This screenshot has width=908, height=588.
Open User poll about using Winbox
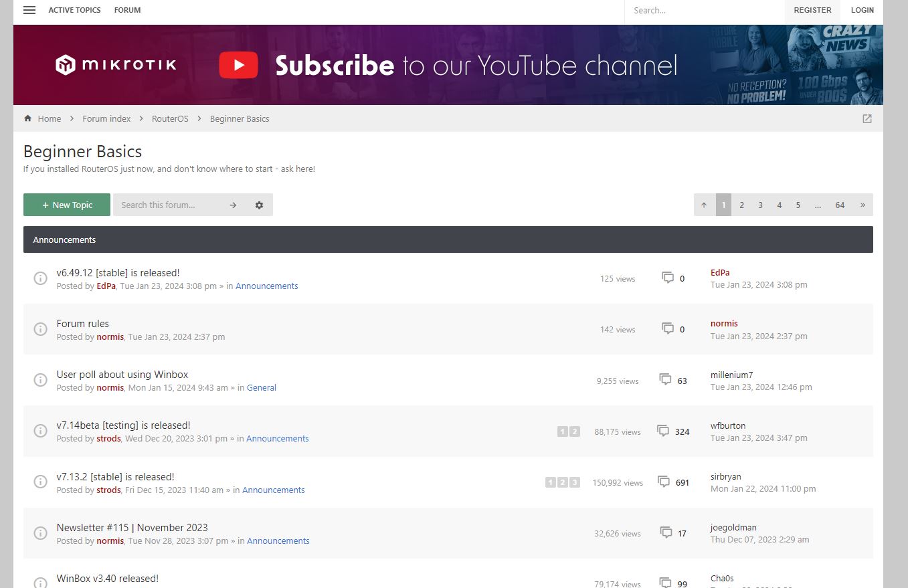coord(122,374)
